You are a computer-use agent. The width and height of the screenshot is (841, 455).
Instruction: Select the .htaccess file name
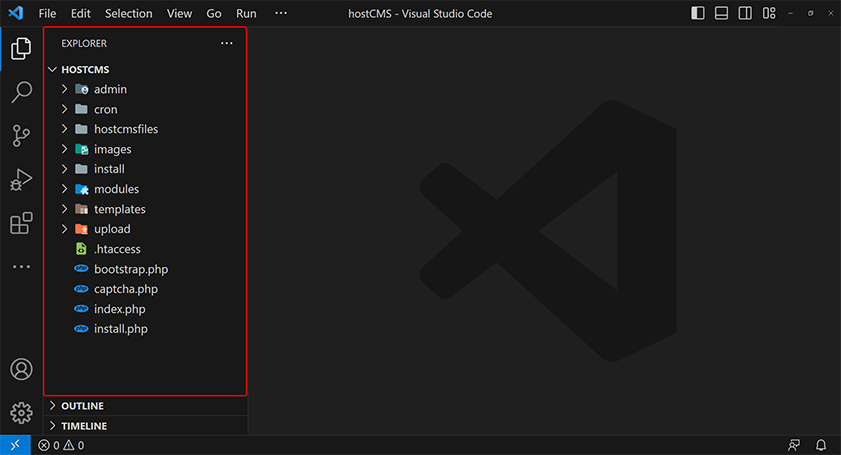[117, 249]
